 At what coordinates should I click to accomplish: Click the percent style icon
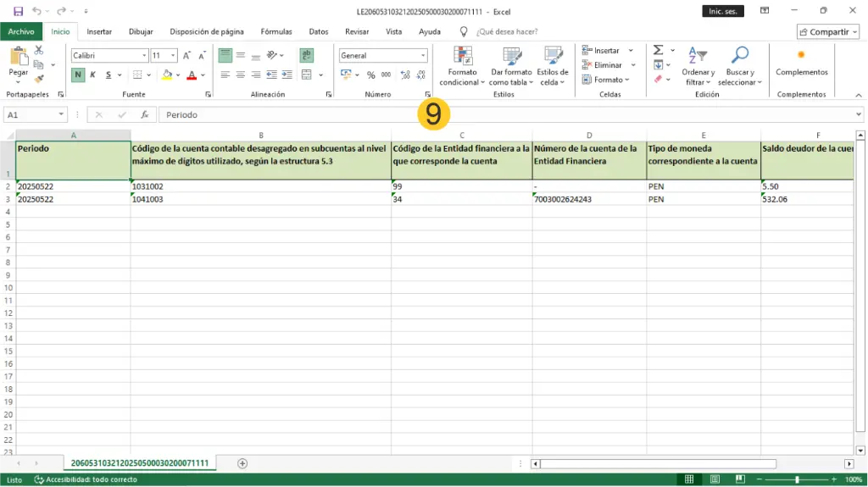coord(370,75)
